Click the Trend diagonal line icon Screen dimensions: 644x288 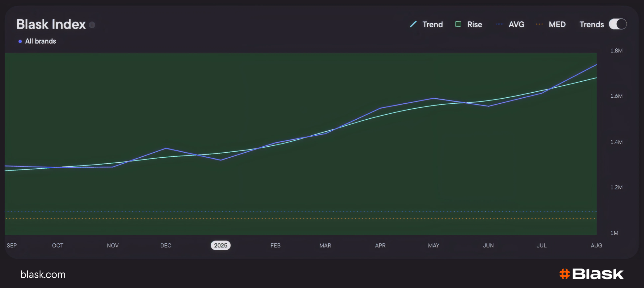point(413,24)
